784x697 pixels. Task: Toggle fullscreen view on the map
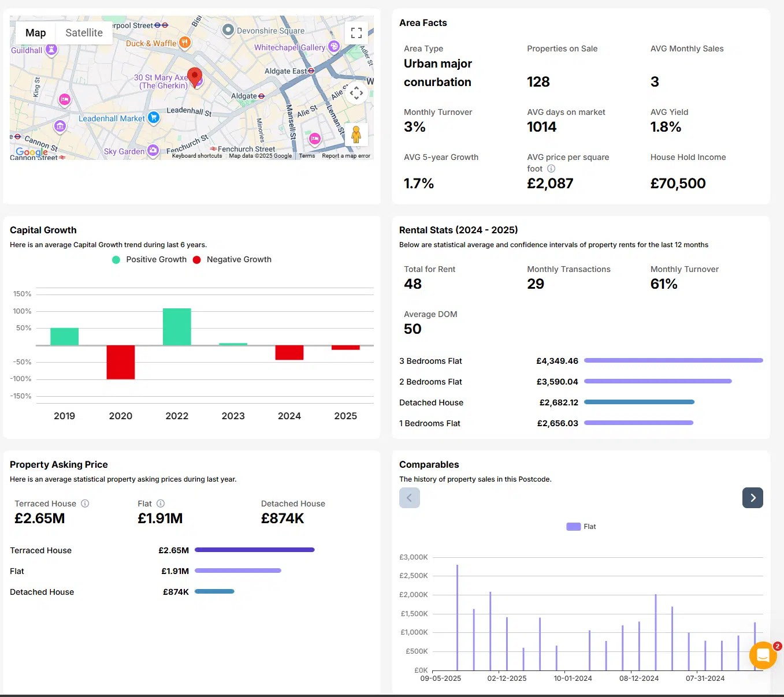(x=356, y=33)
